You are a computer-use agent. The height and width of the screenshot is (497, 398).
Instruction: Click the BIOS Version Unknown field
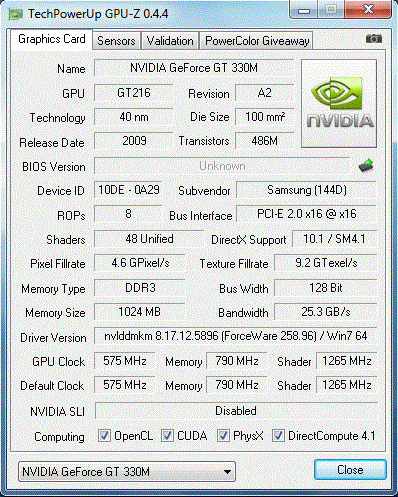[x=222, y=166]
